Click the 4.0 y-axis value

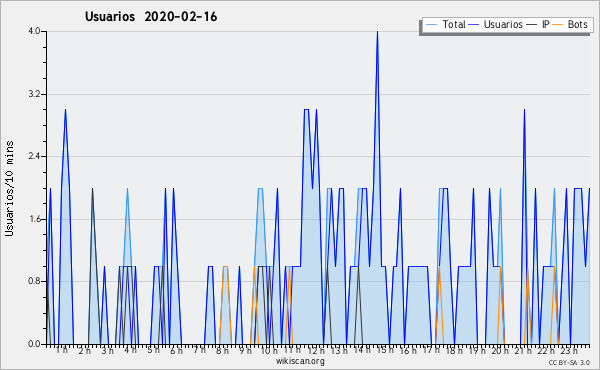click(34, 31)
